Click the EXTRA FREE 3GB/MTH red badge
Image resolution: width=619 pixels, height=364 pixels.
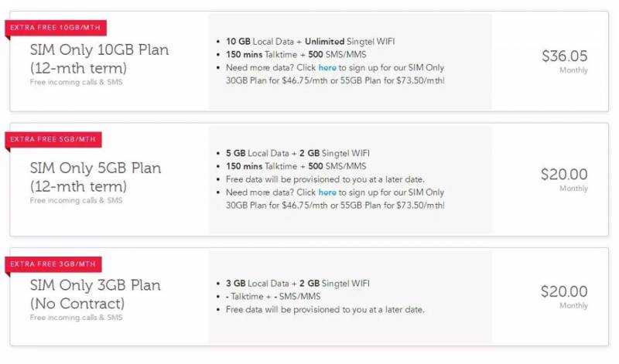pyautogui.click(x=54, y=264)
